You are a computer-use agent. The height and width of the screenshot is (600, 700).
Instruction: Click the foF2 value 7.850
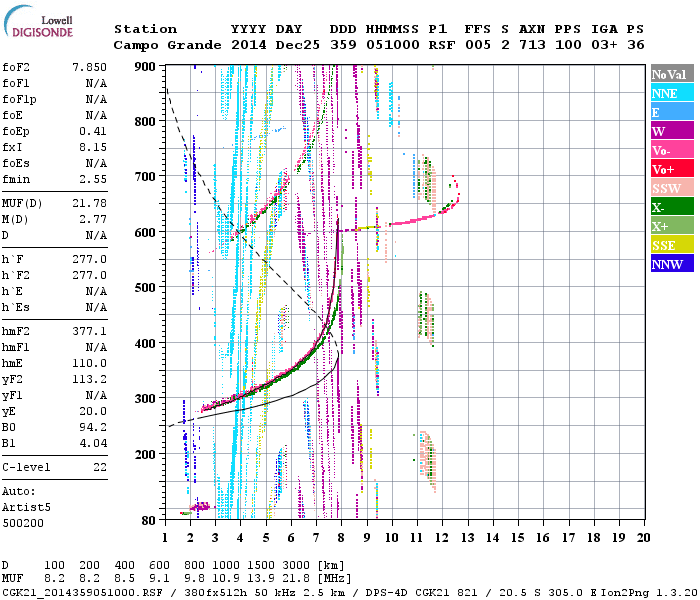point(89,67)
